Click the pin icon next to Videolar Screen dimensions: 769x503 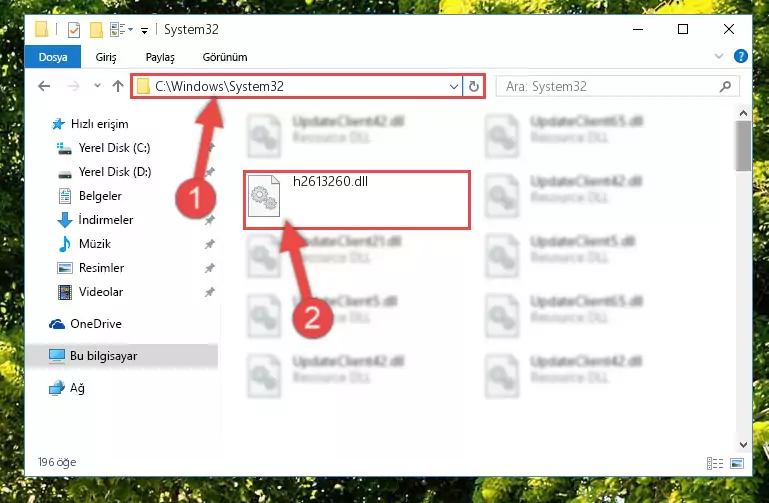tap(209, 292)
